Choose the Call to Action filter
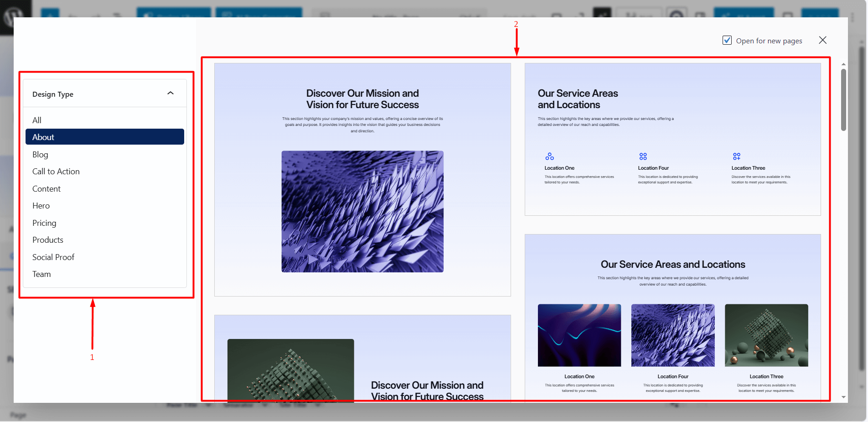Screen dimensions: 868x422 click(x=56, y=171)
